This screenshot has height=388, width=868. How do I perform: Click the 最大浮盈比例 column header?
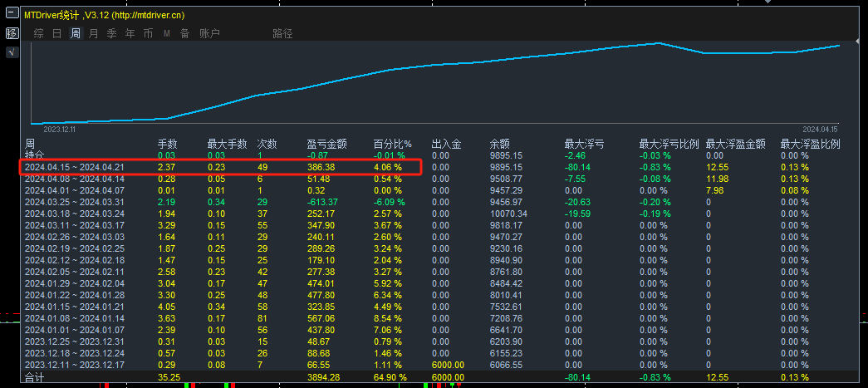tap(810, 145)
